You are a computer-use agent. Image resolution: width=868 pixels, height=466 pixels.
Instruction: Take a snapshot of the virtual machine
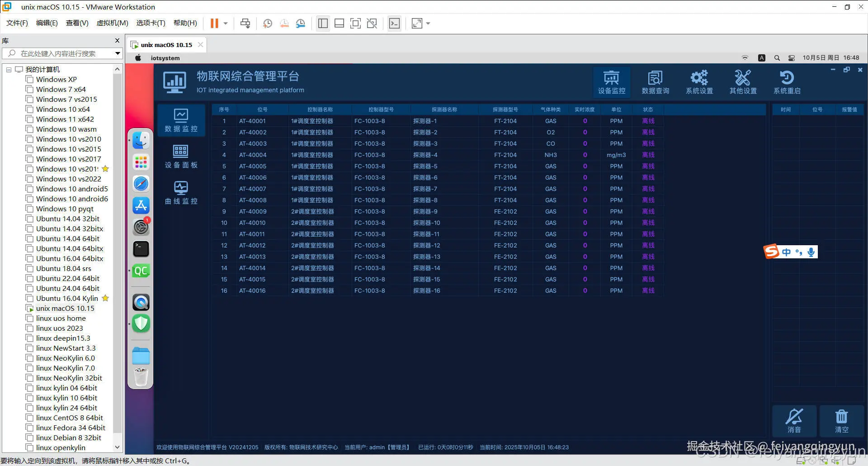click(268, 23)
